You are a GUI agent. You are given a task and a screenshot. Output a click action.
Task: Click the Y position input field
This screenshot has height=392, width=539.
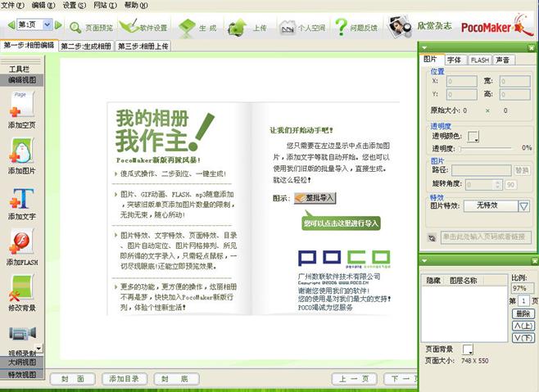(x=462, y=94)
